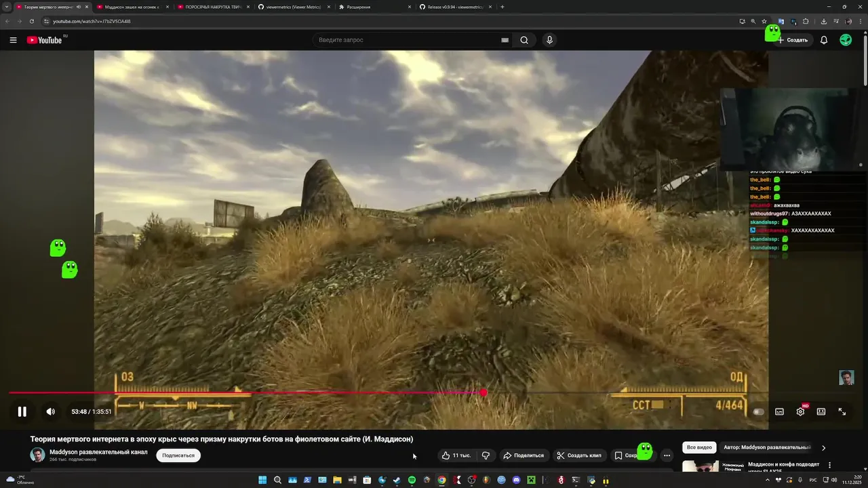Screen dimensions: 868x488
Task: Select the Автор: Maddyson chip
Action: (x=766, y=447)
